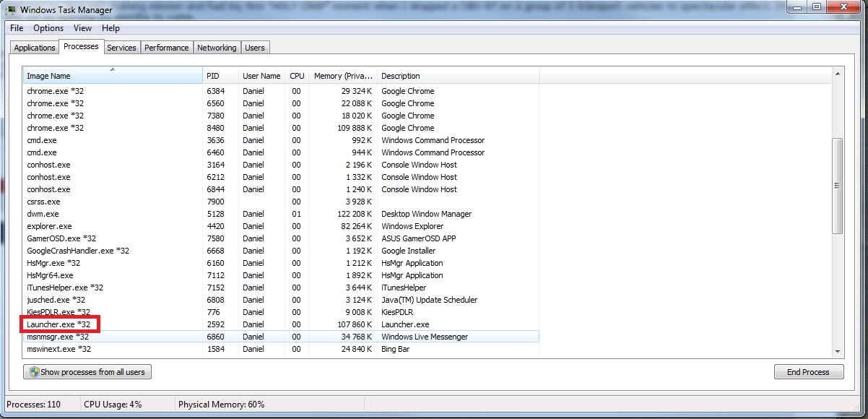Screen dimensions: 868x419
Task: Select the mswinext.exe *32 process
Action: pos(281,349)
